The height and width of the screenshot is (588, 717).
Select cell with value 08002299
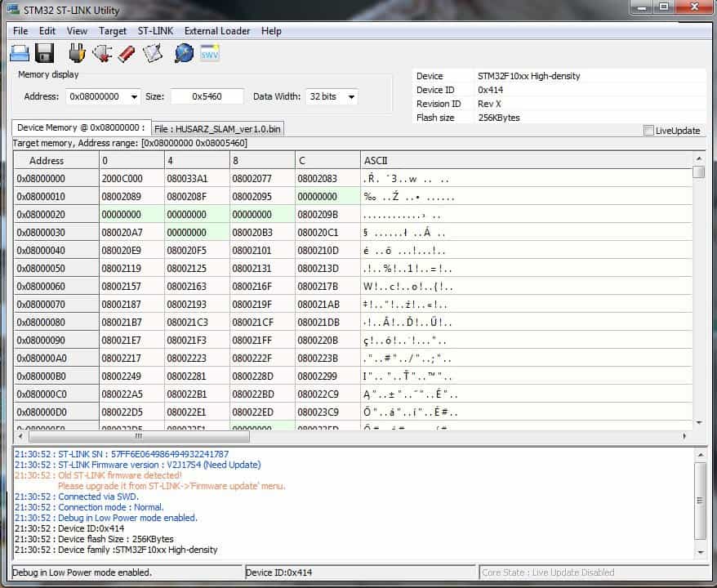[327, 376]
